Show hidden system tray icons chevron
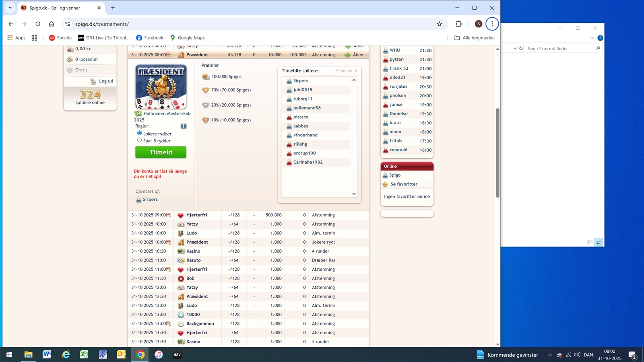 550,355
